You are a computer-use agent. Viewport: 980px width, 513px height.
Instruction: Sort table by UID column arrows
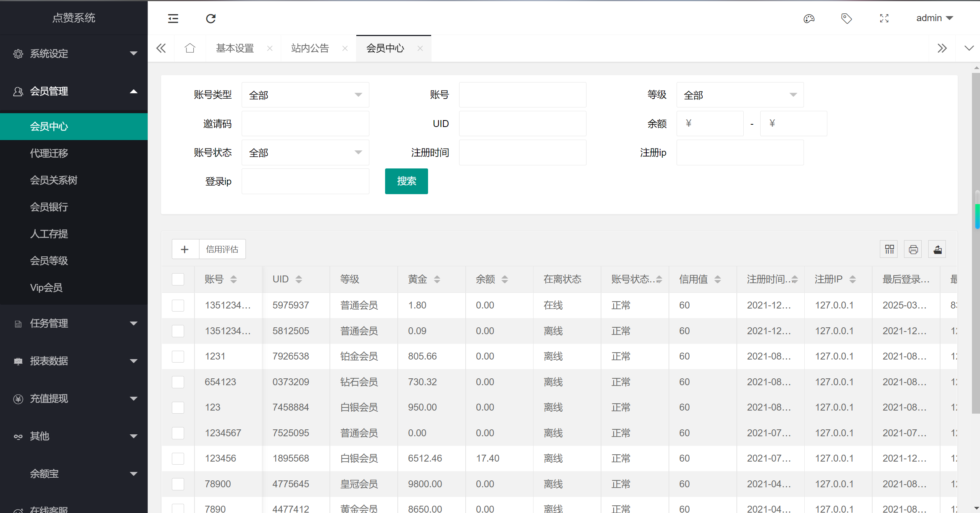point(299,279)
